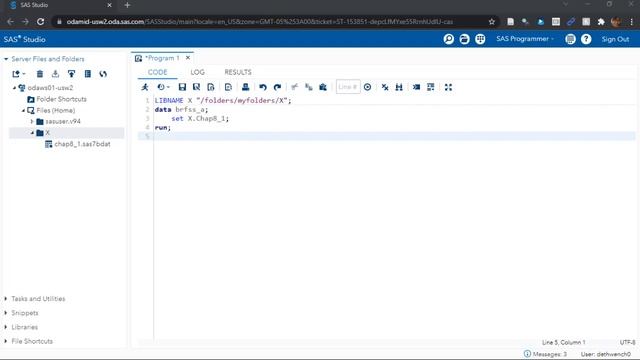
Task: Expand the Snippets section
Action: tap(6, 313)
